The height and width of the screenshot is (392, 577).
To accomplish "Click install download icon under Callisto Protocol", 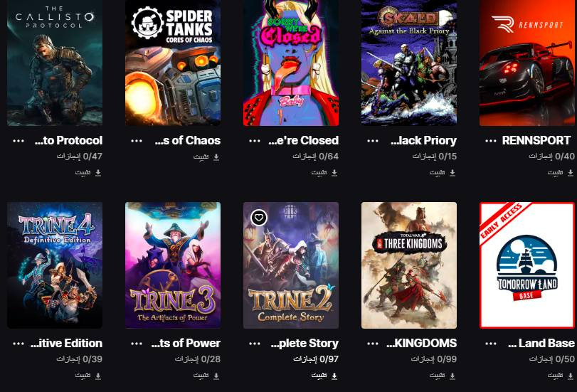I will [98, 173].
